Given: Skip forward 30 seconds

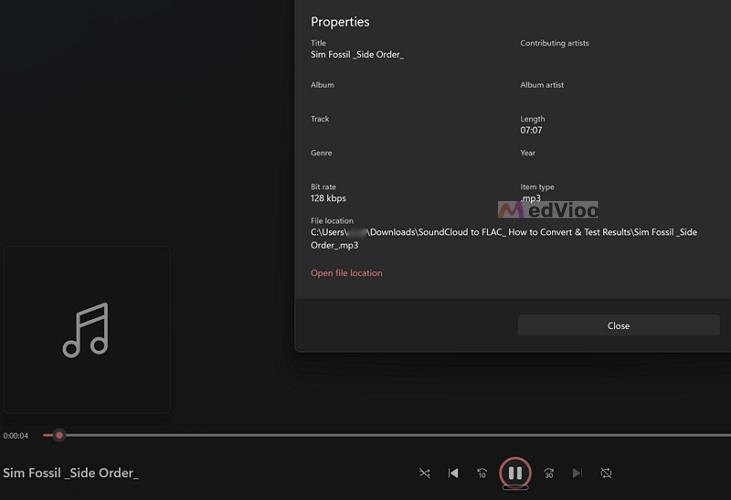Looking at the screenshot, I should [x=549, y=473].
